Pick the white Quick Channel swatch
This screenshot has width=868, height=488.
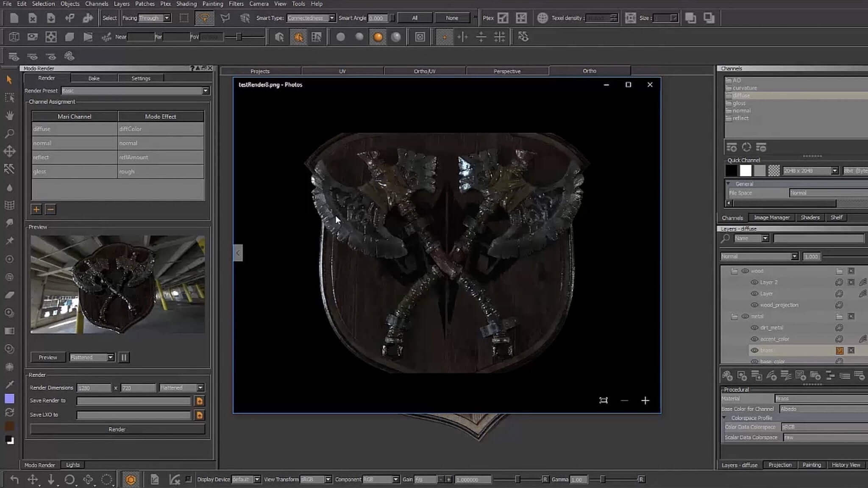tap(746, 171)
